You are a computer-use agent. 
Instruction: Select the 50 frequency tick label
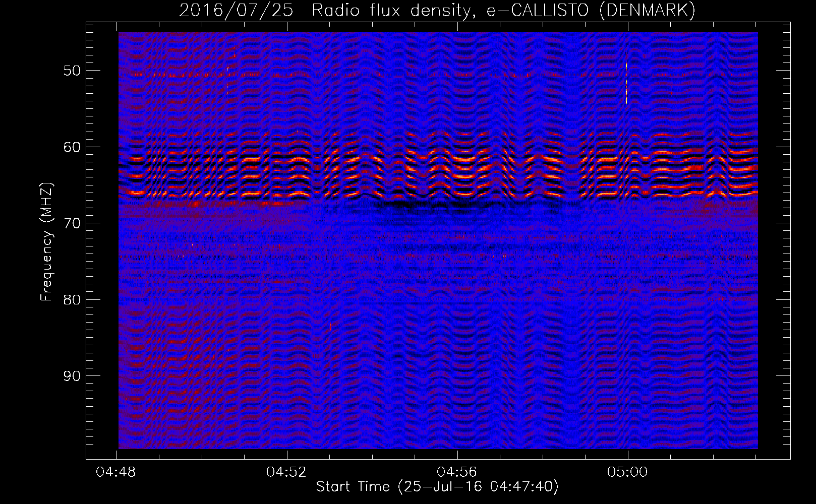point(72,71)
